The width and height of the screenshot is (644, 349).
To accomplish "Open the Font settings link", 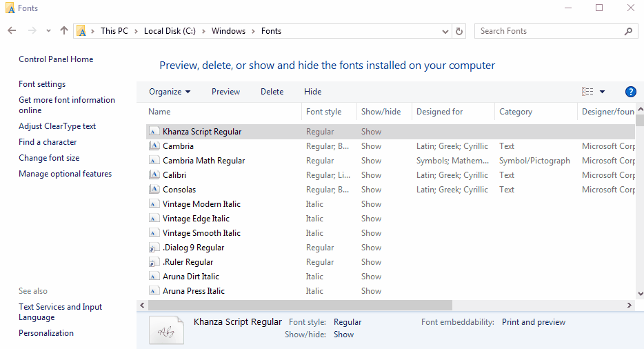I will [42, 84].
